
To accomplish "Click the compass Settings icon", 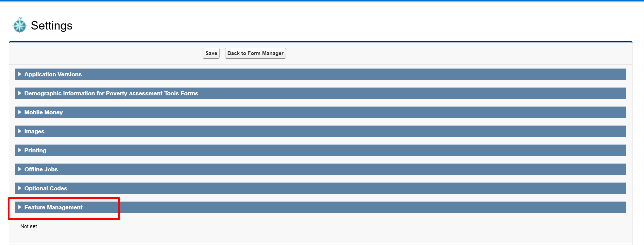I will click(19, 25).
